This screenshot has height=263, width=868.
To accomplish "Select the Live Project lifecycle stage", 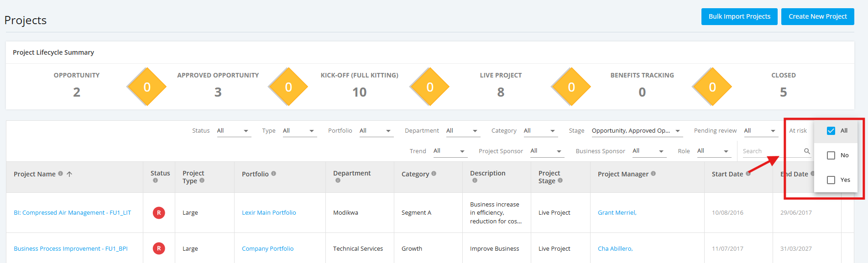I will click(x=501, y=85).
